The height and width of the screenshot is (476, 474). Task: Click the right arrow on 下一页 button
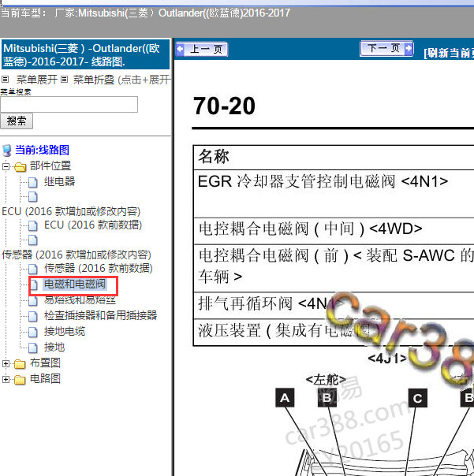pos(409,48)
